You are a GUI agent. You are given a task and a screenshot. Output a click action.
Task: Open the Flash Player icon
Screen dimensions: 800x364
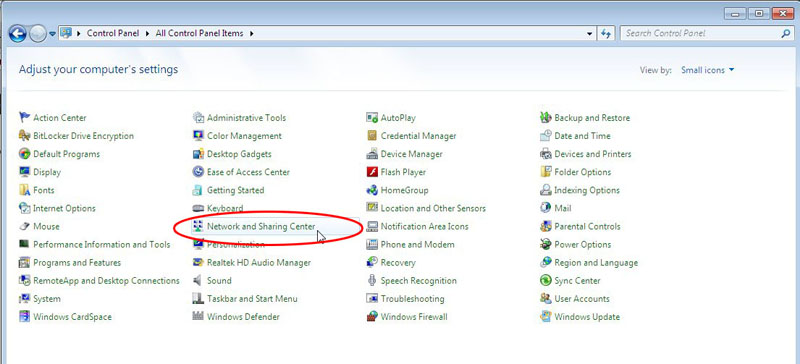372,172
